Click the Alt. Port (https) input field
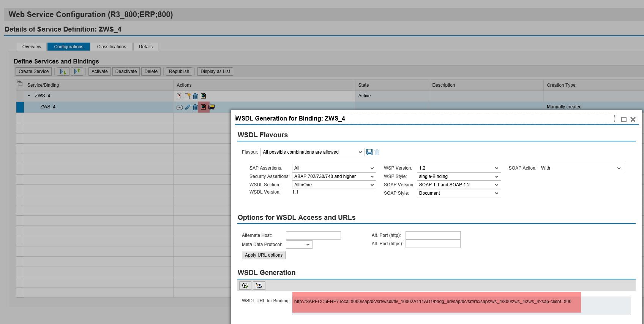The image size is (644, 324). 433,244
